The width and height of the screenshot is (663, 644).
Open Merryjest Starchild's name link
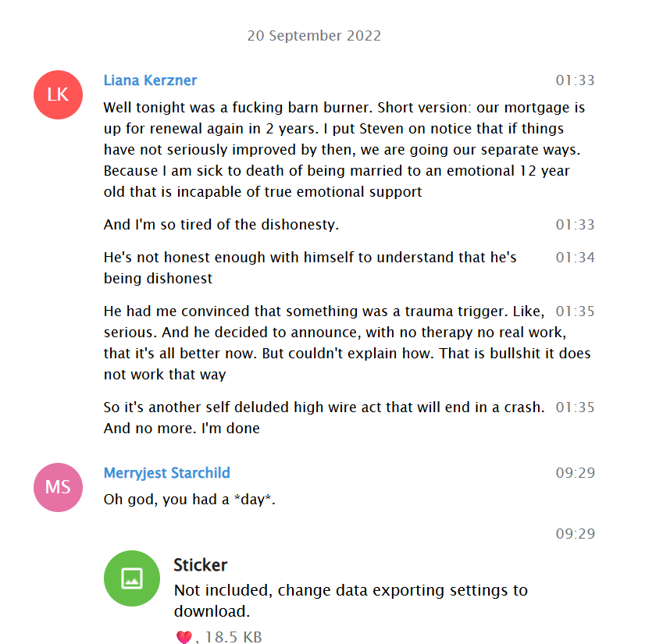coord(166,473)
